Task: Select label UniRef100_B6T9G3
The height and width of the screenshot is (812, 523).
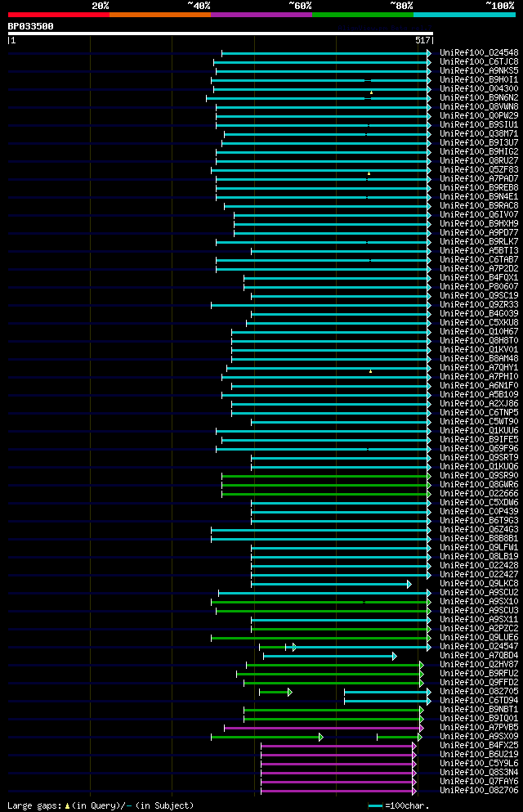Action: (479, 520)
